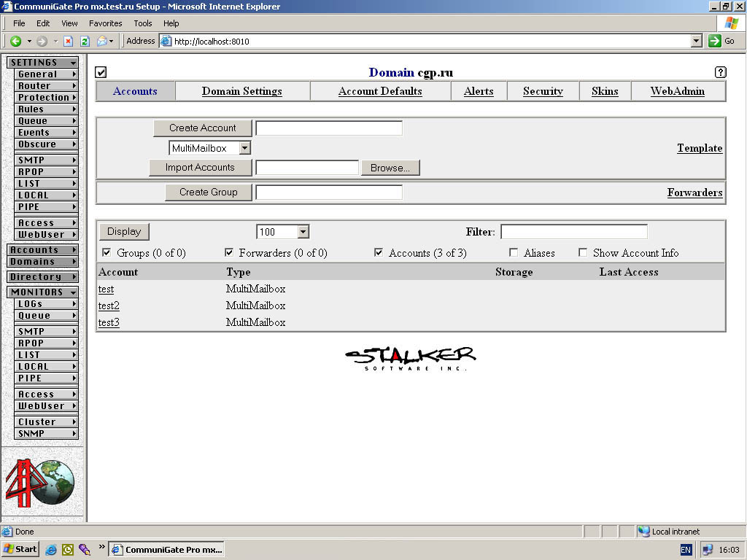The width and height of the screenshot is (747, 560).
Task: Refresh the page using the toolbar icon
Action: (x=85, y=42)
